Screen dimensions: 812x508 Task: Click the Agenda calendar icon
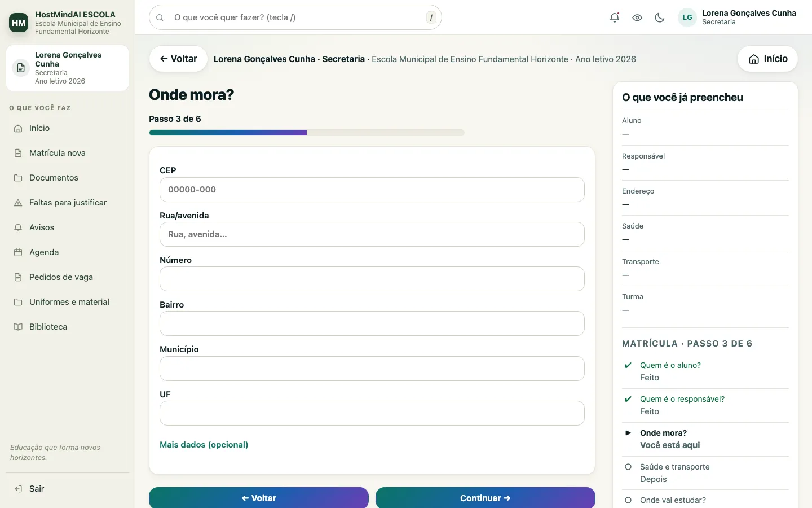[x=18, y=252]
